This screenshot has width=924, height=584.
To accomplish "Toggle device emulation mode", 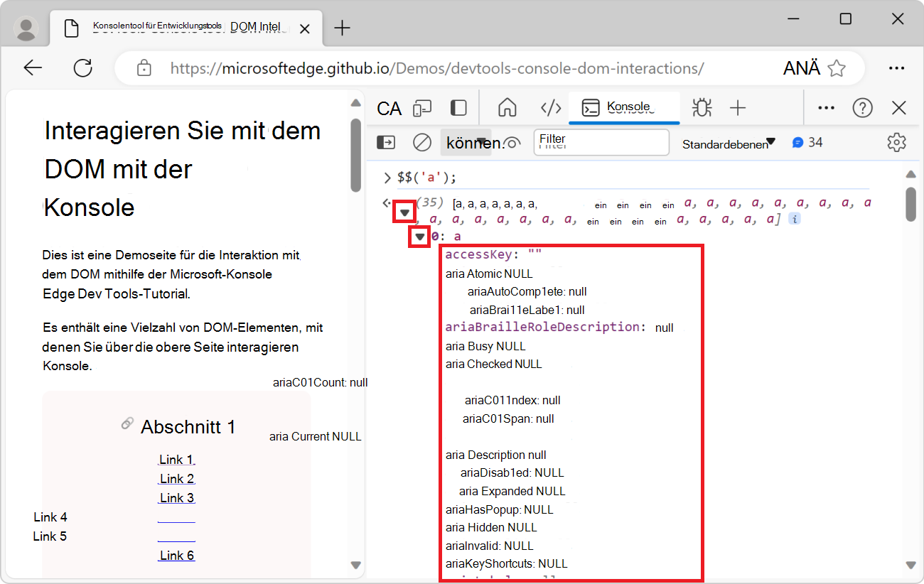I will pyautogui.click(x=422, y=108).
